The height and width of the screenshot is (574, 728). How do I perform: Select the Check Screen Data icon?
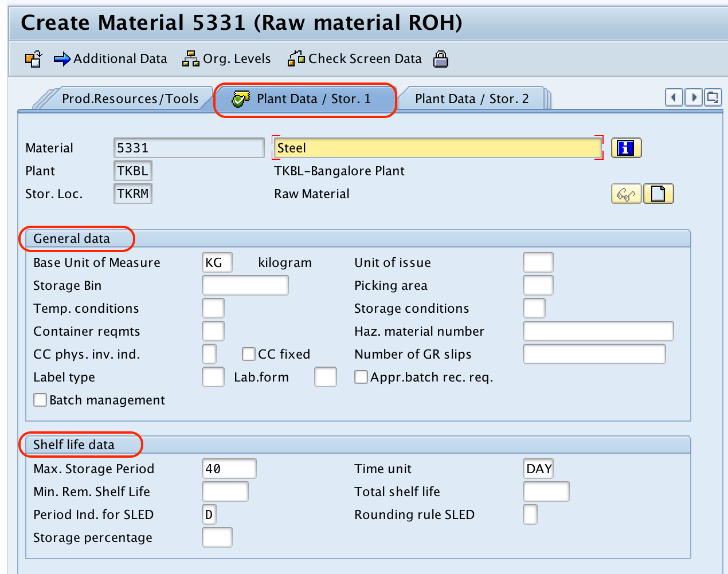[x=296, y=58]
